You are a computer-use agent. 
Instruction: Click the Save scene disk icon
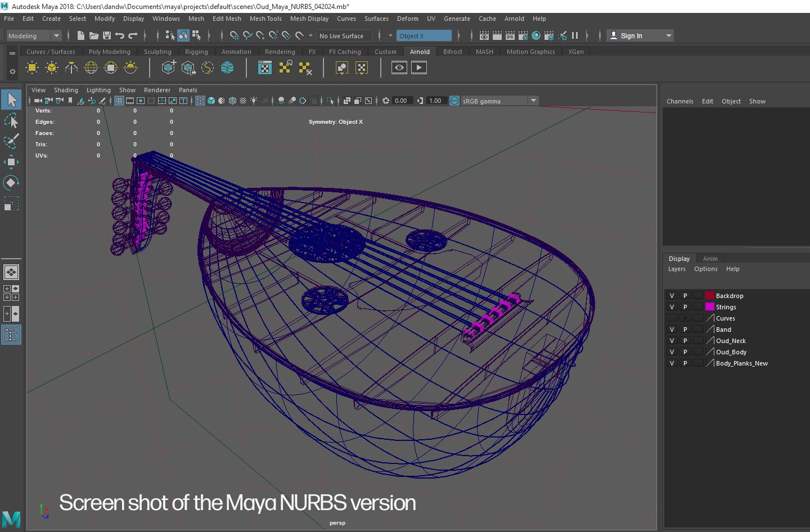pos(107,35)
